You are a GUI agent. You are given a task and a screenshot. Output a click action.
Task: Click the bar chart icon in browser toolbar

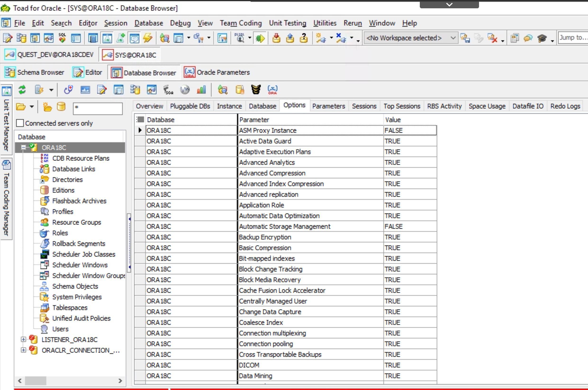(201, 90)
